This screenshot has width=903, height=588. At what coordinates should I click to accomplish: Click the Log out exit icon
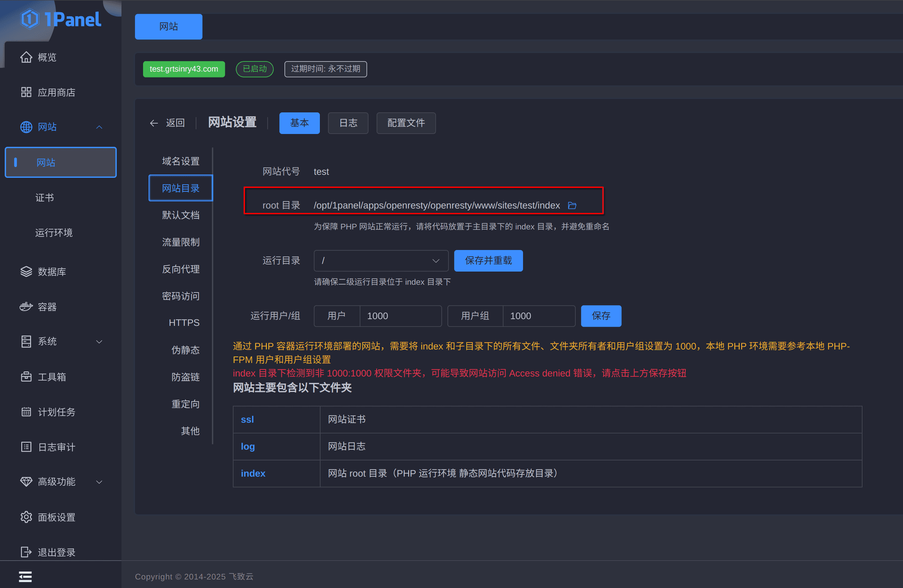pyautogui.click(x=26, y=552)
